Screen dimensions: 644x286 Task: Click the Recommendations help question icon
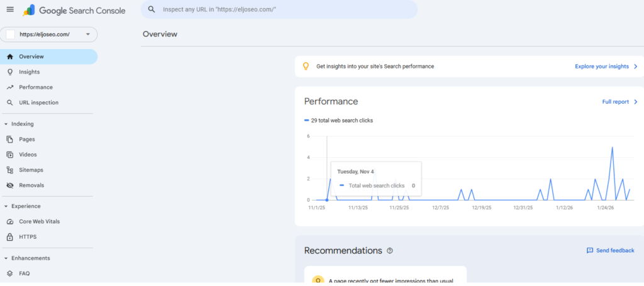point(390,251)
